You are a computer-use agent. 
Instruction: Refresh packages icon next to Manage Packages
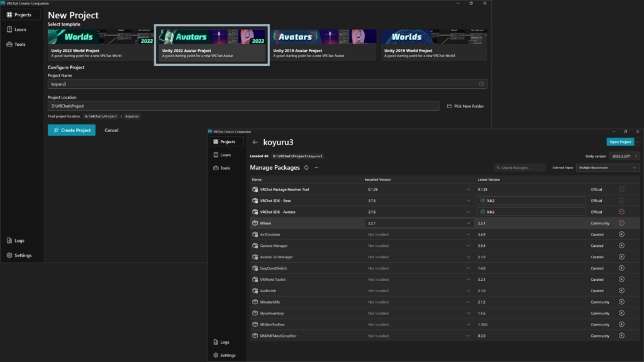[x=306, y=168]
